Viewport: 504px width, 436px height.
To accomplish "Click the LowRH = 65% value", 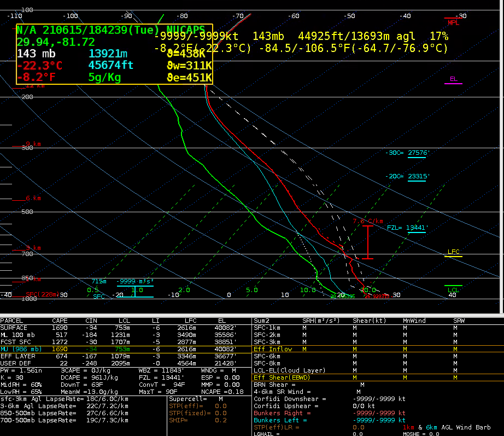I will click(21, 392).
